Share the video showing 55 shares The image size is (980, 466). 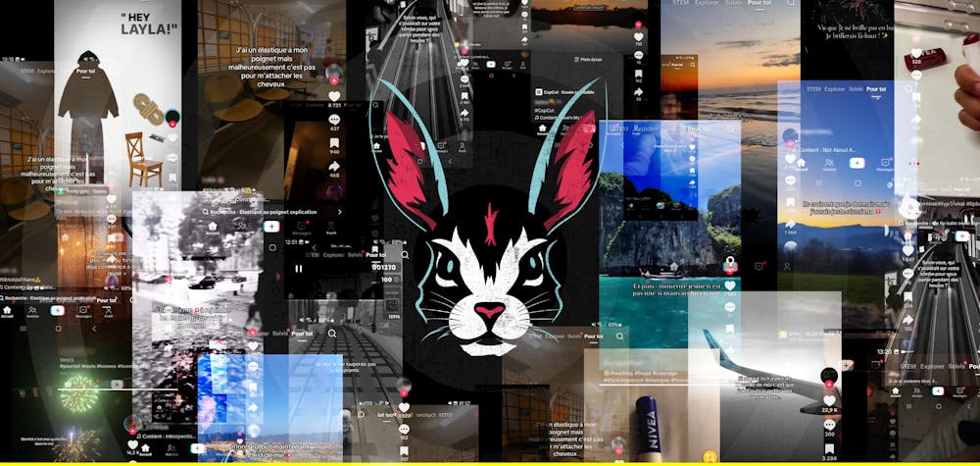click(x=638, y=90)
